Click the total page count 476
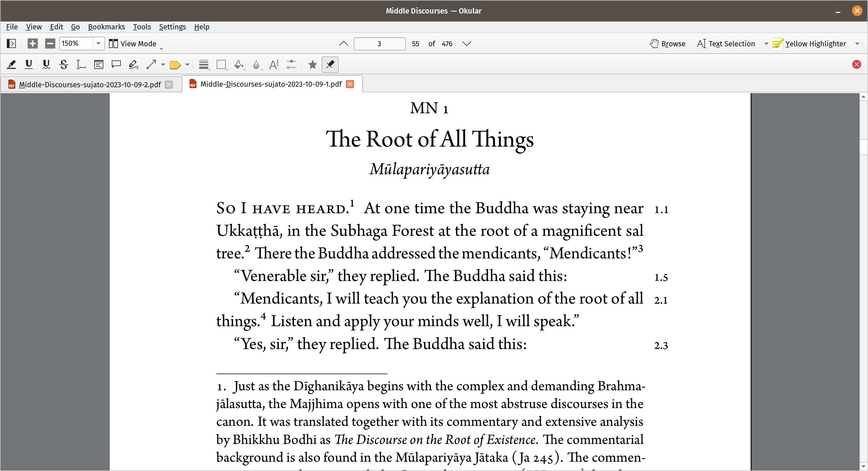Screen dimensions: 868x471 pyautogui.click(x=447, y=44)
